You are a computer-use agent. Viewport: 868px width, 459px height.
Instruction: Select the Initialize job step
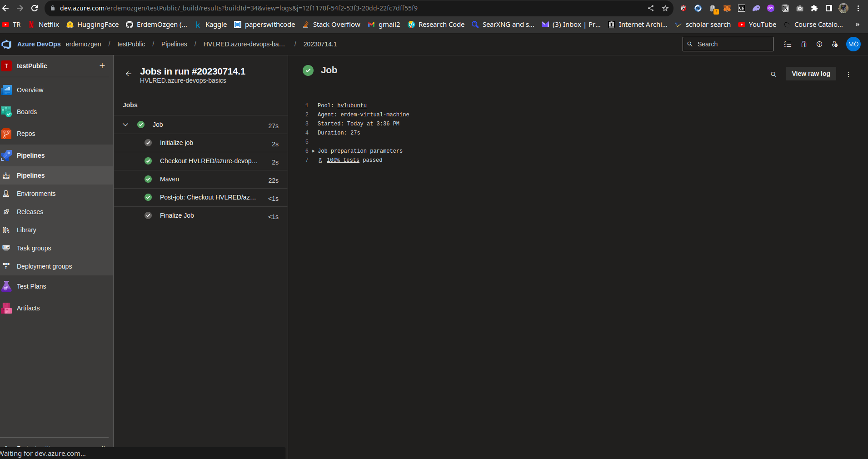pyautogui.click(x=176, y=143)
